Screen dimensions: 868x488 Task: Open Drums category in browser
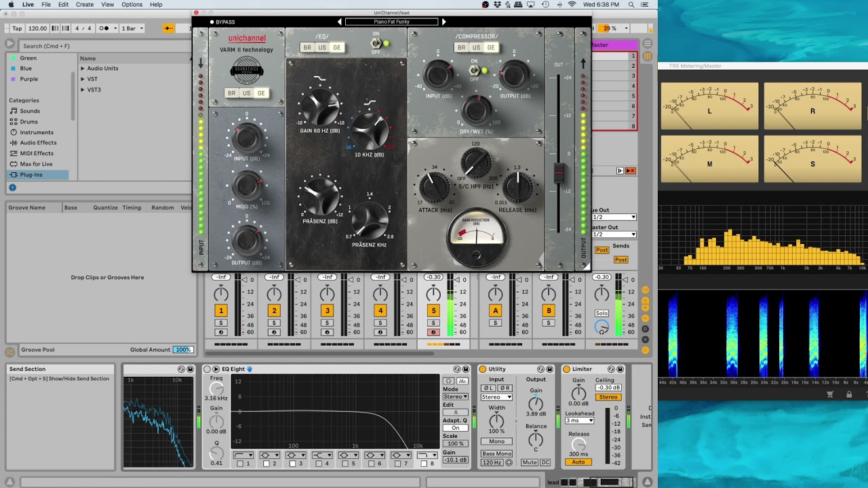tap(28, 122)
